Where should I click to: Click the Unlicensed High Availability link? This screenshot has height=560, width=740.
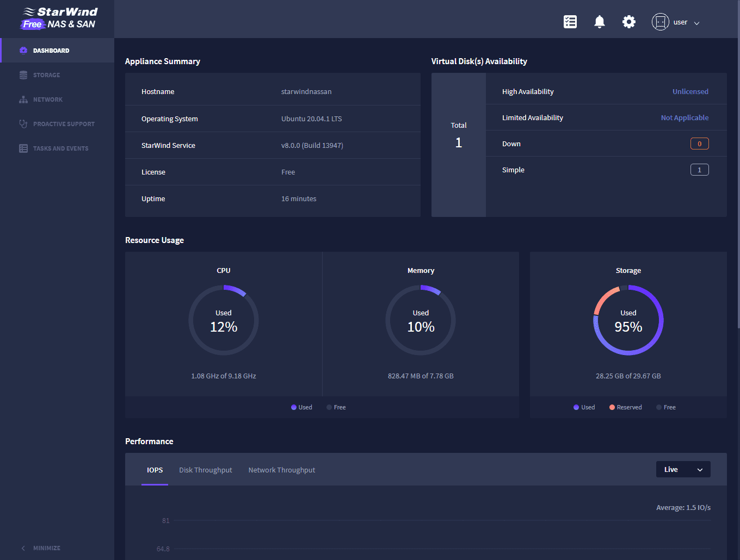click(x=690, y=92)
